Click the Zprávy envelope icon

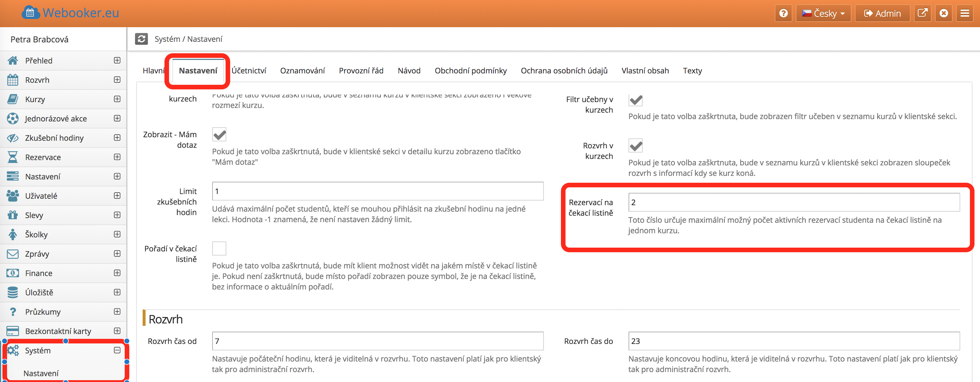click(x=13, y=254)
